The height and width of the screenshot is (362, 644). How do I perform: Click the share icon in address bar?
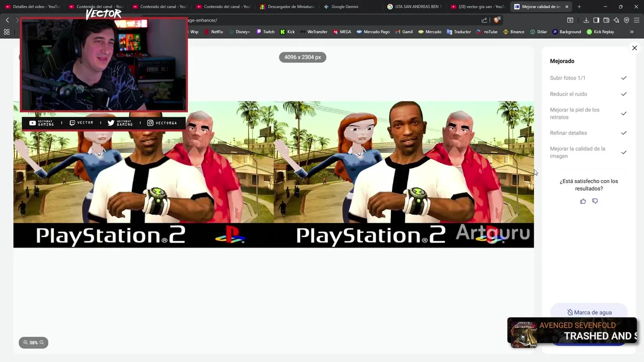[484, 20]
